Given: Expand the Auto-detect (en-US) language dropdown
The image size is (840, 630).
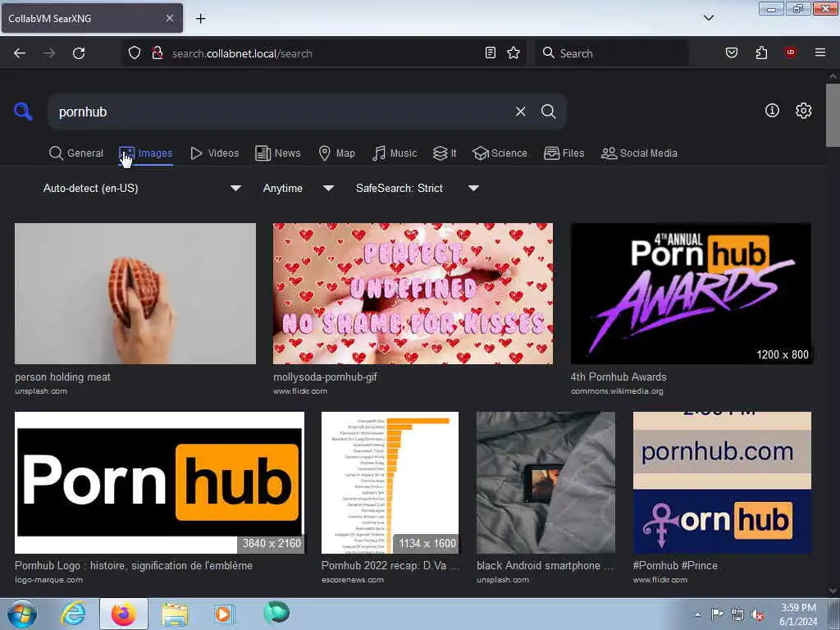Looking at the screenshot, I should [x=142, y=188].
